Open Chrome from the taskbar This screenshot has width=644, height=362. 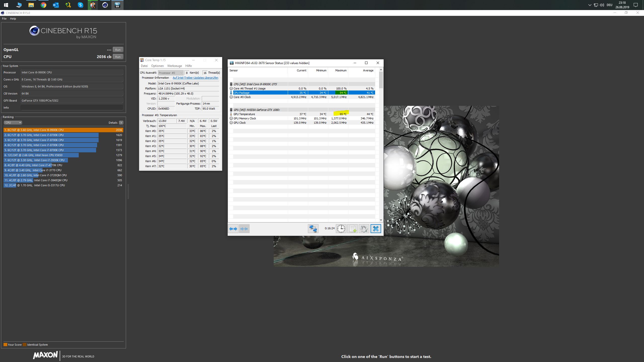44,5
